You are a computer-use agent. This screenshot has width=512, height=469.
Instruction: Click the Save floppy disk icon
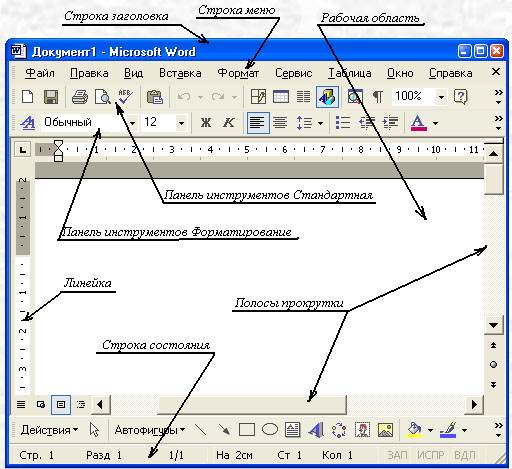[x=51, y=97]
